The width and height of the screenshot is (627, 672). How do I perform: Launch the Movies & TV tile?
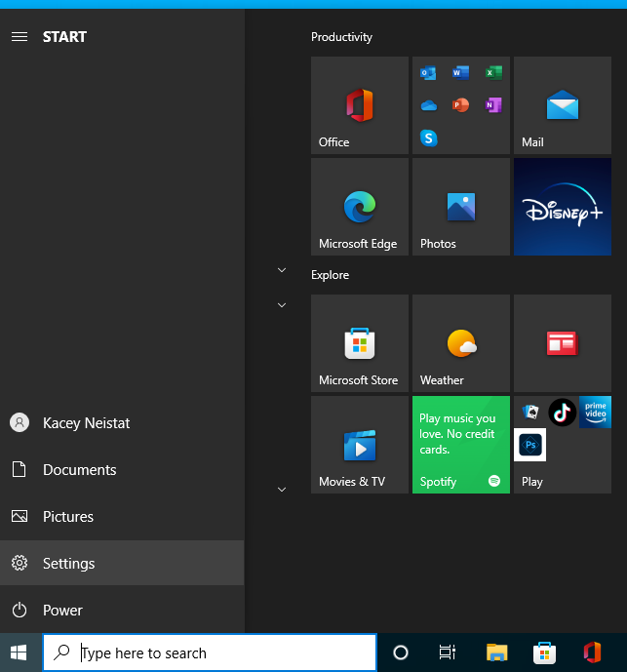tap(360, 445)
